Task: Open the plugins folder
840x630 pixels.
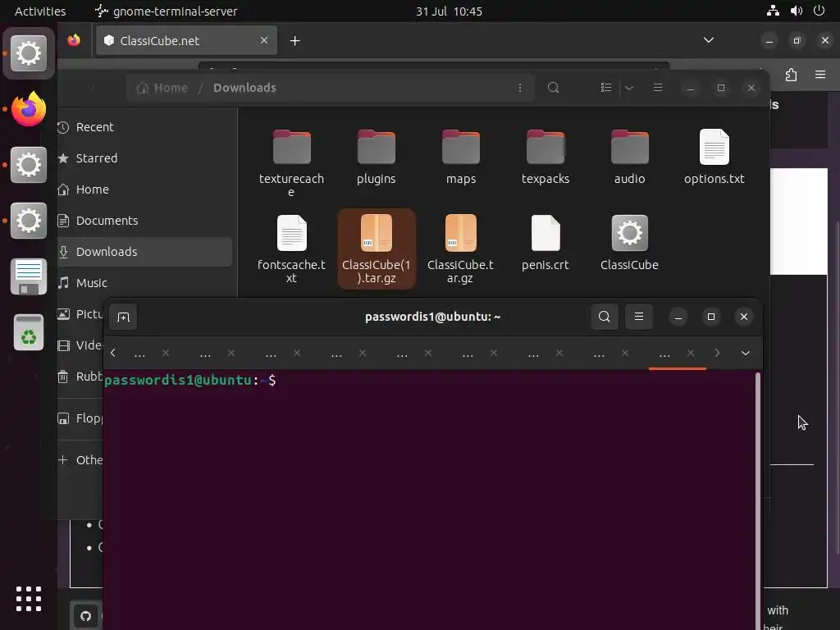Action: pos(376,157)
